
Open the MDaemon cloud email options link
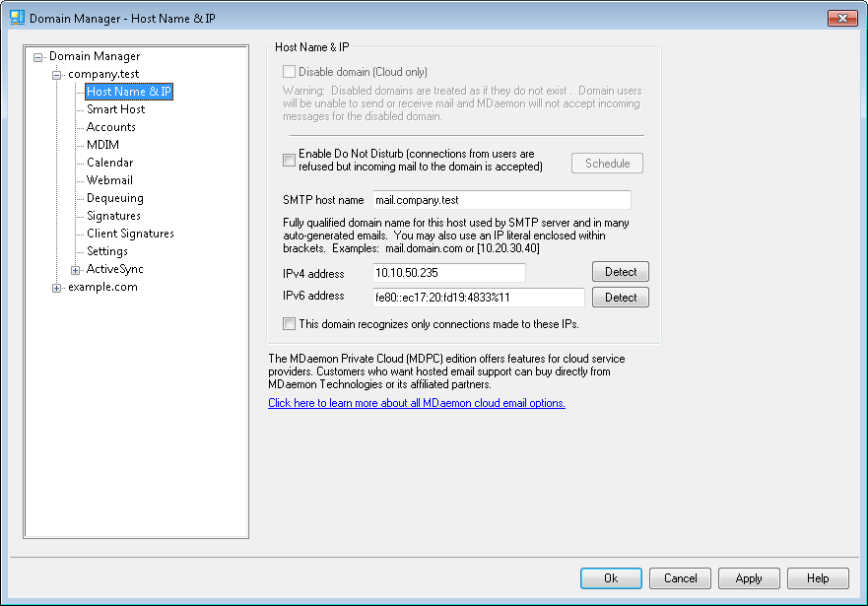pos(416,403)
